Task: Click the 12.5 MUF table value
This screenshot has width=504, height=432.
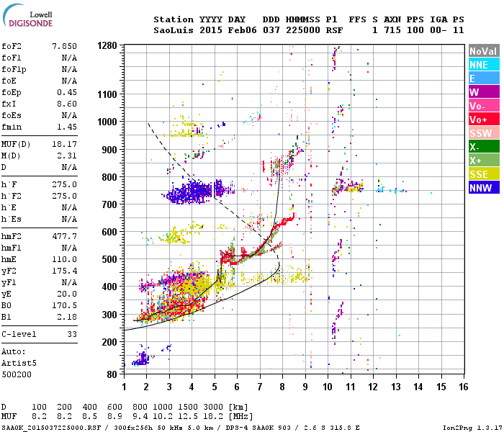Action: pyautogui.click(x=188, y=417)
